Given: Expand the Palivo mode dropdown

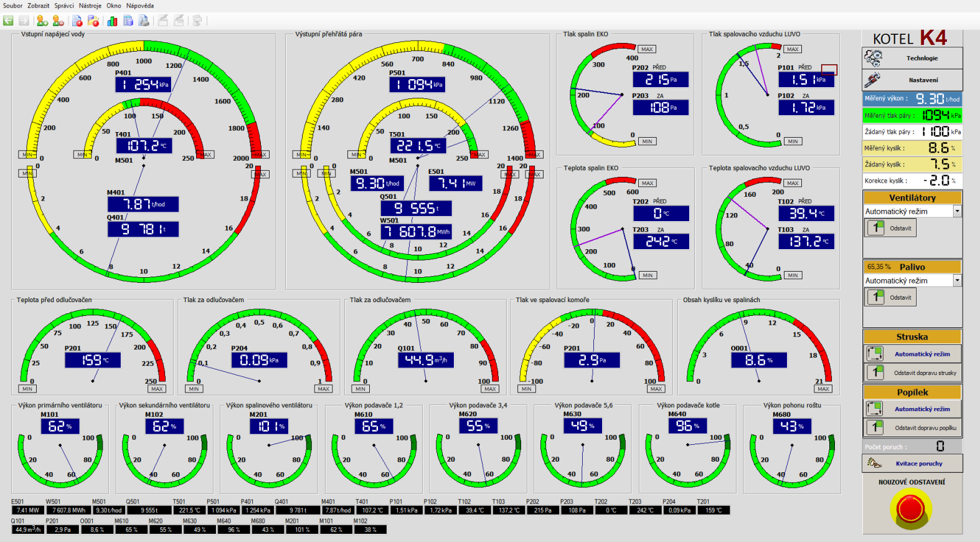Looking at the screenshot, I should (957, 281).
